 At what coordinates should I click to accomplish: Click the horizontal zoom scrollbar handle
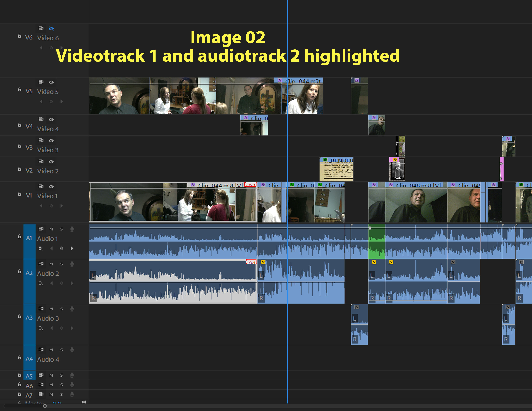(45, 406)
